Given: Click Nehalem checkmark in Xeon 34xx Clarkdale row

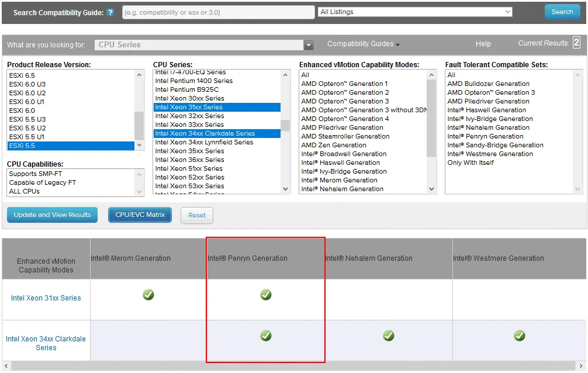Looking at the screenshot, I should click(389, 336).
